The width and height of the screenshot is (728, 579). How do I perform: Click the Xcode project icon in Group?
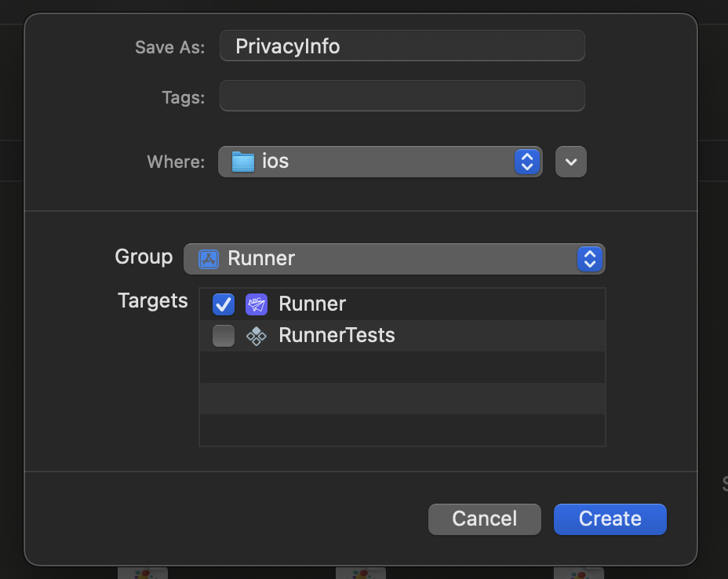(x=209, y=259)
